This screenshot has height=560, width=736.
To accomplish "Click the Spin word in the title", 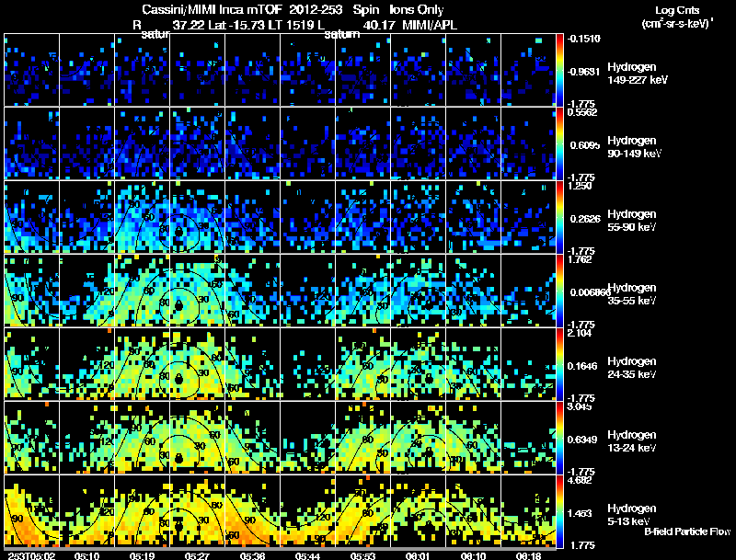I will (x=365, y=9).
